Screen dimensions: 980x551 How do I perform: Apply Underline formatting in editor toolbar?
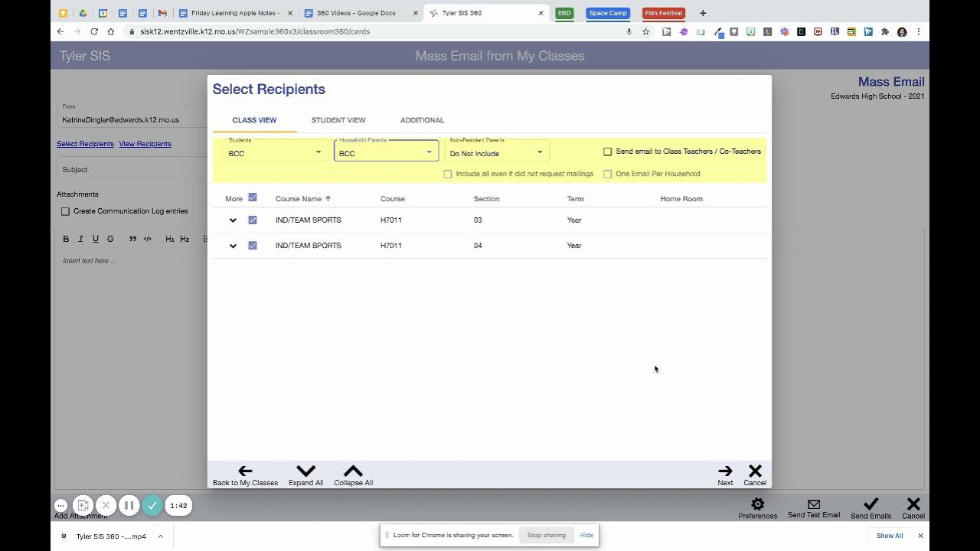coord(96,239)
